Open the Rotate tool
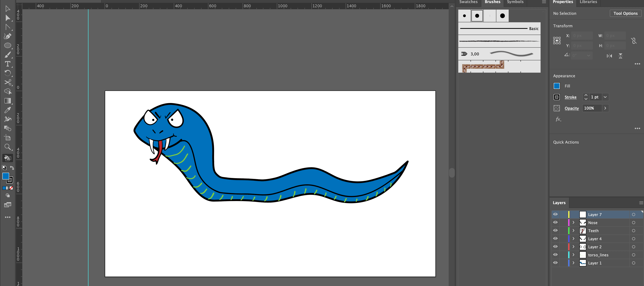 [x=8, y=73]
